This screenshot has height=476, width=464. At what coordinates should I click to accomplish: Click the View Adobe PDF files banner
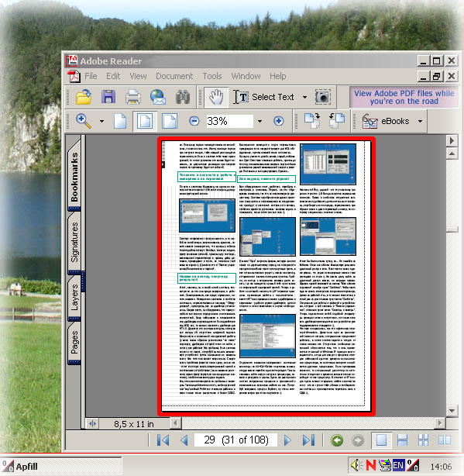pyautogui.click(x=404, y=97)
